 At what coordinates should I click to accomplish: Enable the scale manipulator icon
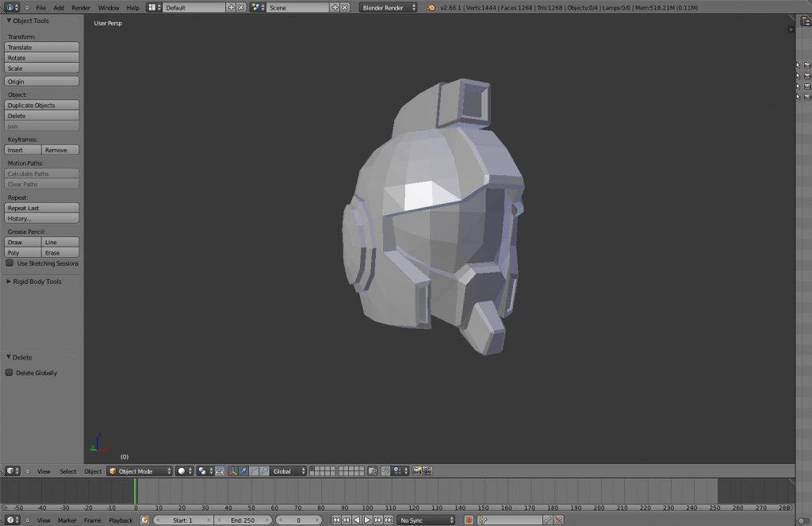(264, 471)
